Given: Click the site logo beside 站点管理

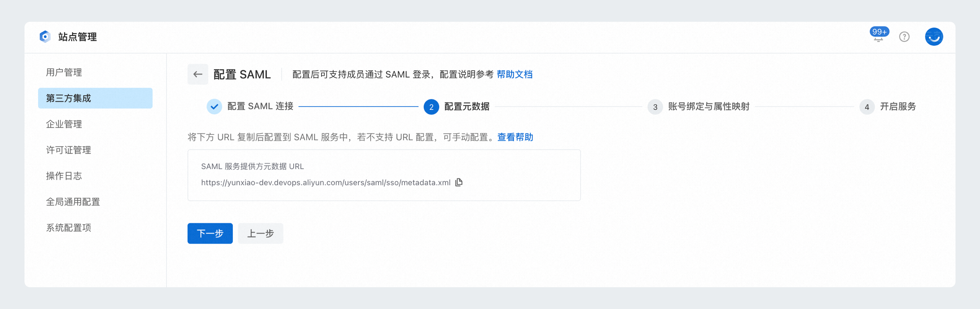Looking at the screenshot, I should tap(45, 37).
